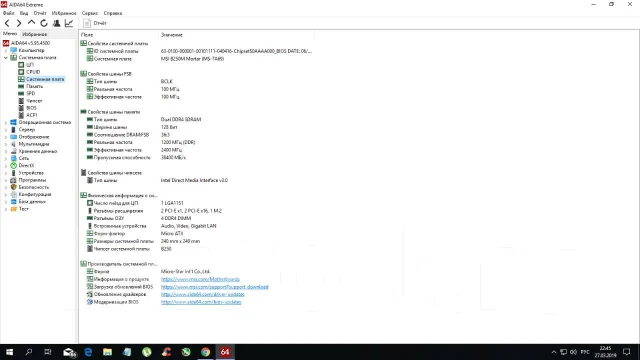Expand the Мультимедиа tree node
Image resolution: width=640 pixels, height=360 pixels.
(x=6, y=144)
